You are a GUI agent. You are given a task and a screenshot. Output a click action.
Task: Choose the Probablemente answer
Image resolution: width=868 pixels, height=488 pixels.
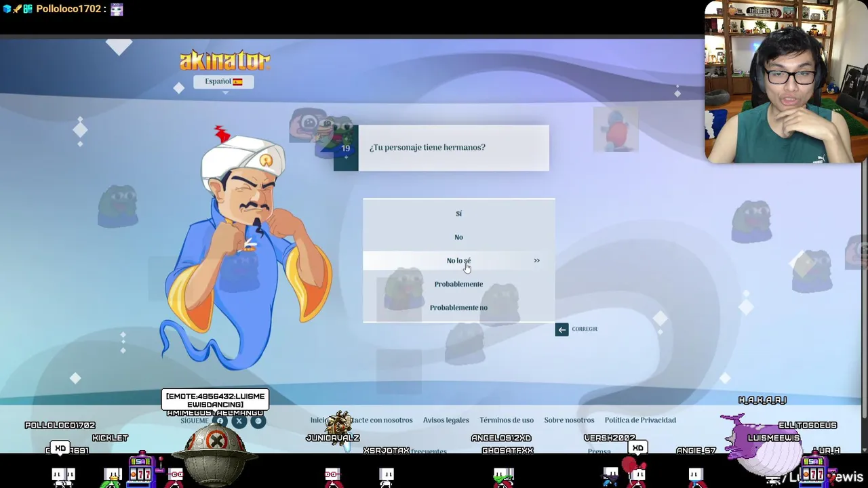tap(458, 284)
